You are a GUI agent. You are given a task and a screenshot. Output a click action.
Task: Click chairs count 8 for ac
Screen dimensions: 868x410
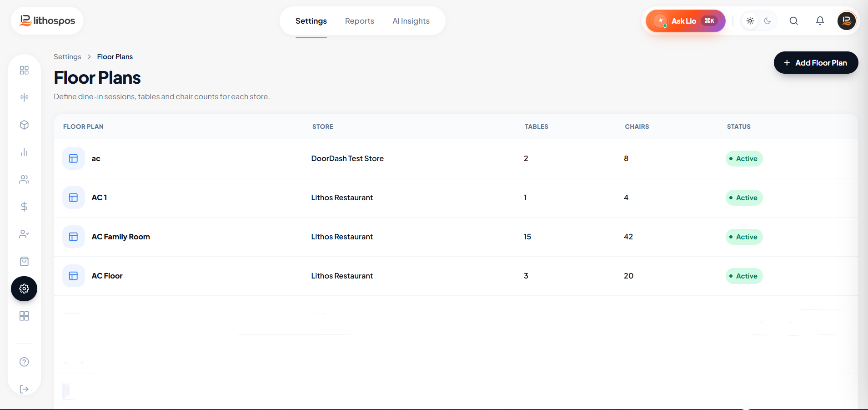coord(626,158)
